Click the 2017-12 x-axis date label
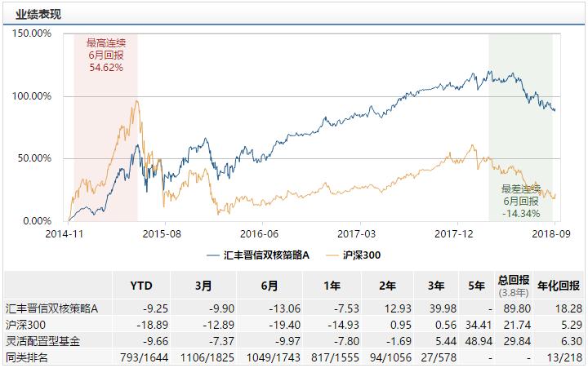This screenshot has height=368, width=588. [x=454, y=234]
